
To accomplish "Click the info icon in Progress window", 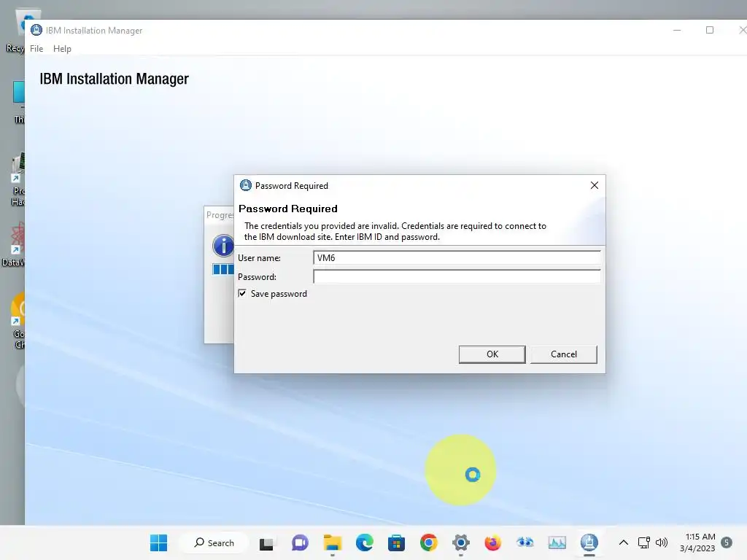I will (x=223, y=246).
